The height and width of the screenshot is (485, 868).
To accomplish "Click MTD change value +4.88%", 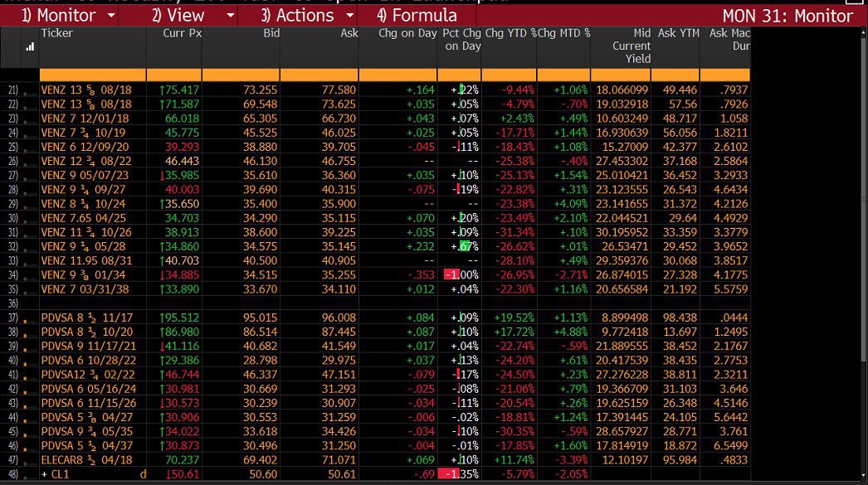I will [570, 332].
